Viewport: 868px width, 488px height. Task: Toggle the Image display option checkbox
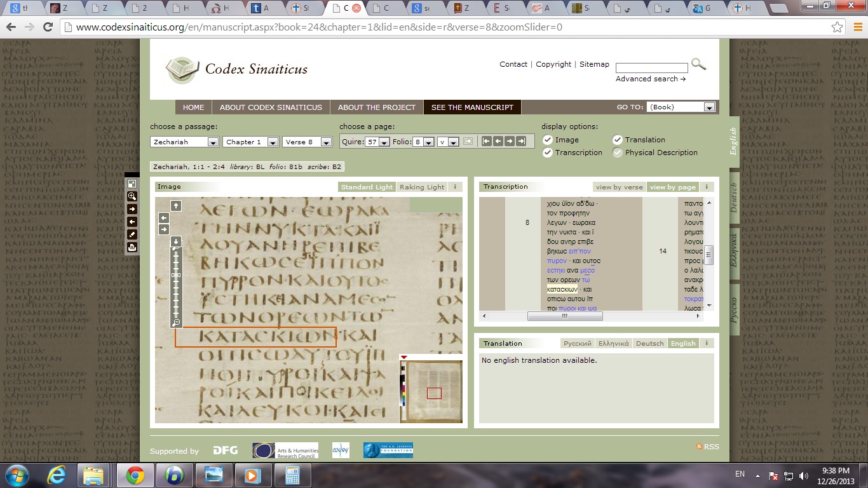coord(547,140)
